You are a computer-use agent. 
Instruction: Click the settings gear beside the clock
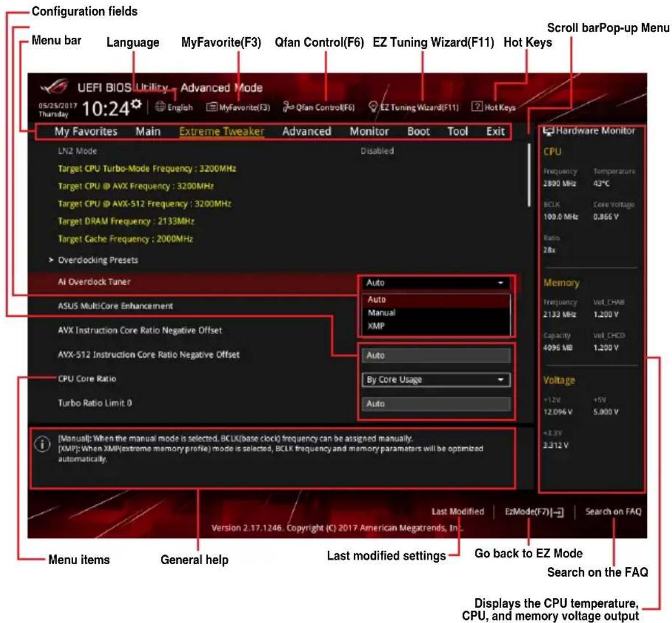pos(136,104)
